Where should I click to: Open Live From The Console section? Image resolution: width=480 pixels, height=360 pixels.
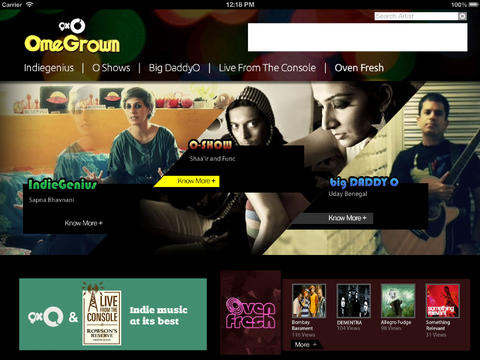tap(267, 68)
